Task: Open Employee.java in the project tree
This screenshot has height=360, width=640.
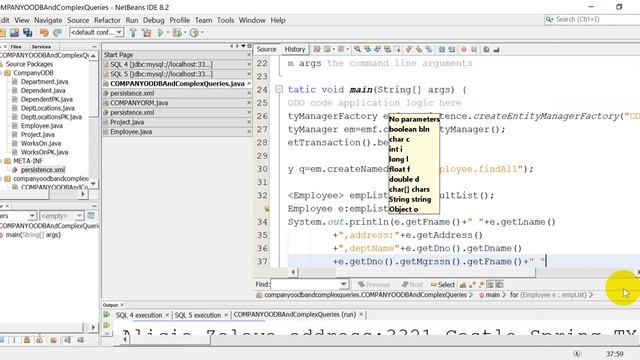Action: coord(41,126)
